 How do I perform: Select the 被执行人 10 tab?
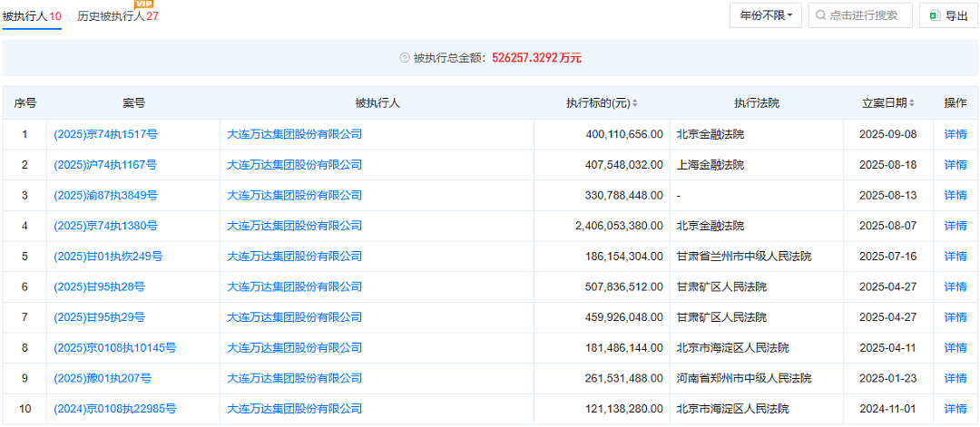[32, 17]
